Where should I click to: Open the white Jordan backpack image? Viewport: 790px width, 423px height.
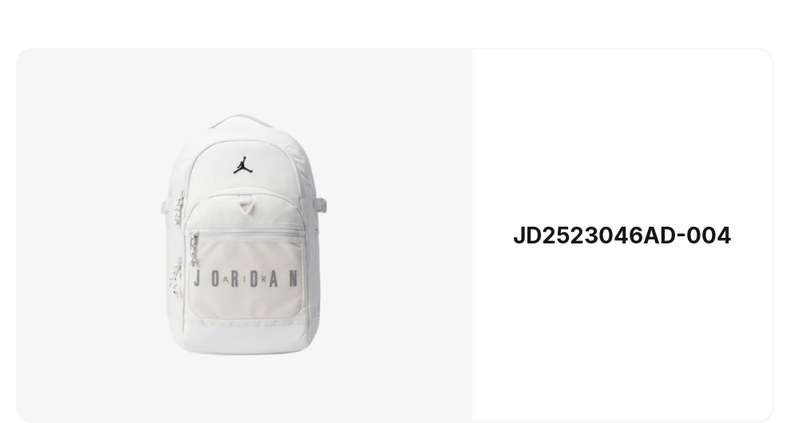coord(240,235)
